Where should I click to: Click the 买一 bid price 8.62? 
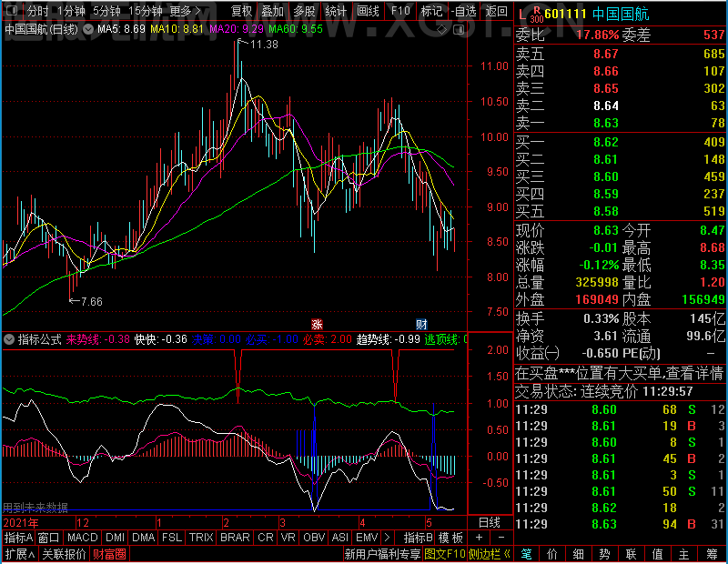tap(606, 142)
